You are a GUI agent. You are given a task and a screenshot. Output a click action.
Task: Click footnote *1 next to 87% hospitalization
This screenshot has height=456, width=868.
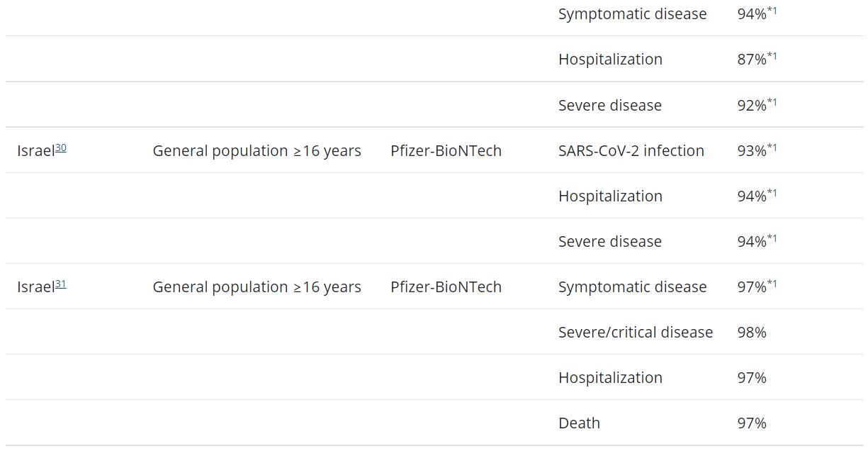(772, 56)
